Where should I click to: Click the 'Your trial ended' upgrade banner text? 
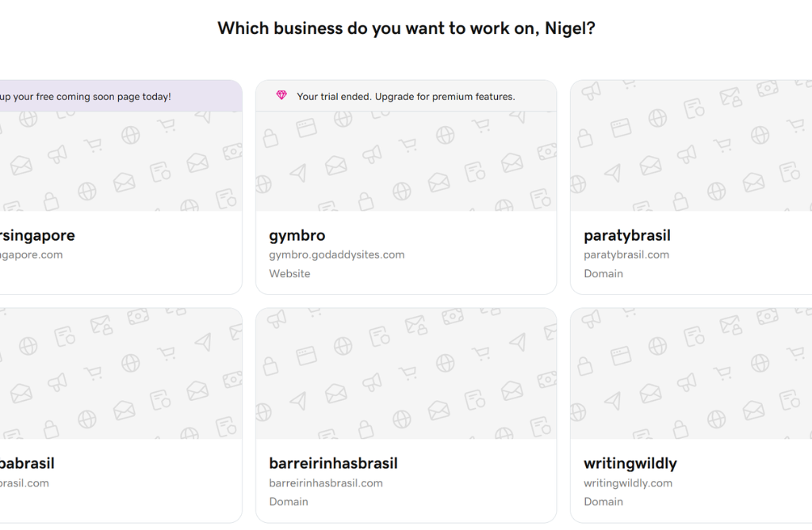405,97
